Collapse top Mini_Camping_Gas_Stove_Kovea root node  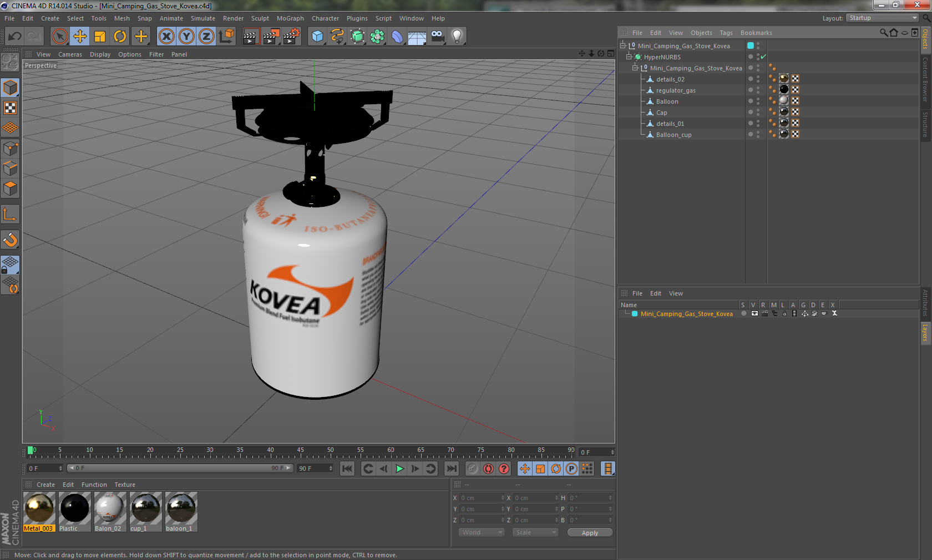[623, 46]
